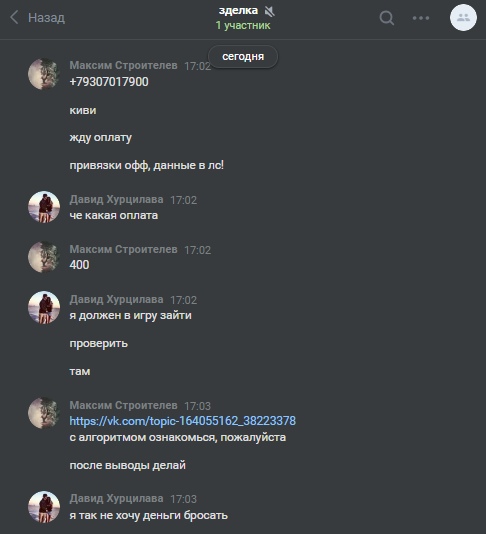Open the first Максим Строителев avatar

click(x=44, y=74)
